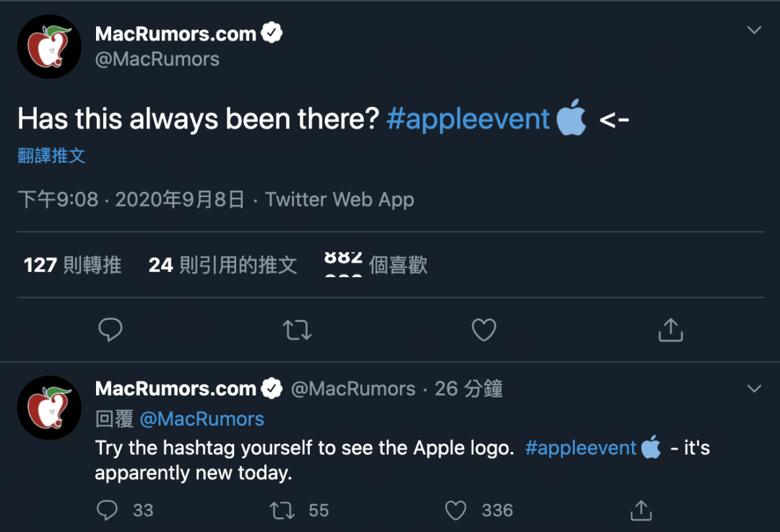This screenshot has width=780, height=532.
Task: Click the #appleevent hashtag in main tweet
Action: (x=468, y=119)
